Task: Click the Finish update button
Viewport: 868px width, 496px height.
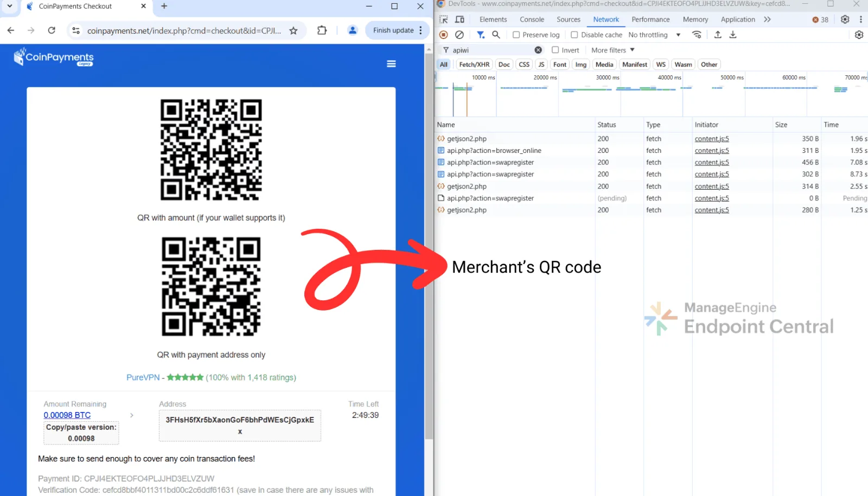Action: click(397, 30)
